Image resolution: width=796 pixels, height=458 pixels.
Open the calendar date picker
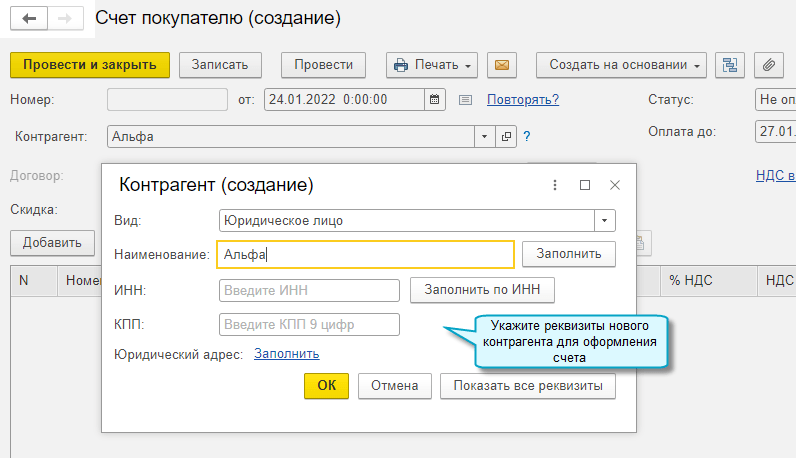coord(434,100)
